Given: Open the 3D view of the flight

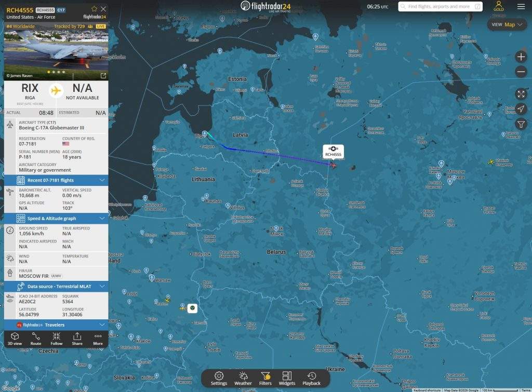Looking at the screenshot, I should tap(15, 339).
